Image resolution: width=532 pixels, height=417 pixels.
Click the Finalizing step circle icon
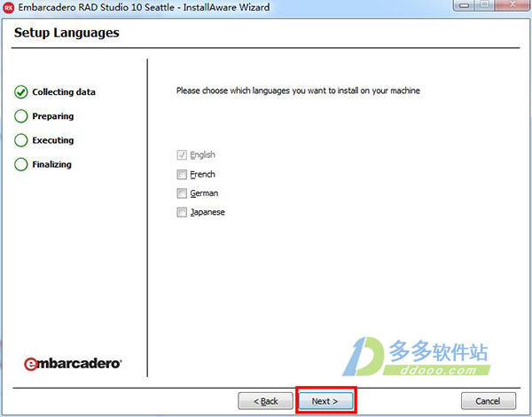click(x=21, y=164)
